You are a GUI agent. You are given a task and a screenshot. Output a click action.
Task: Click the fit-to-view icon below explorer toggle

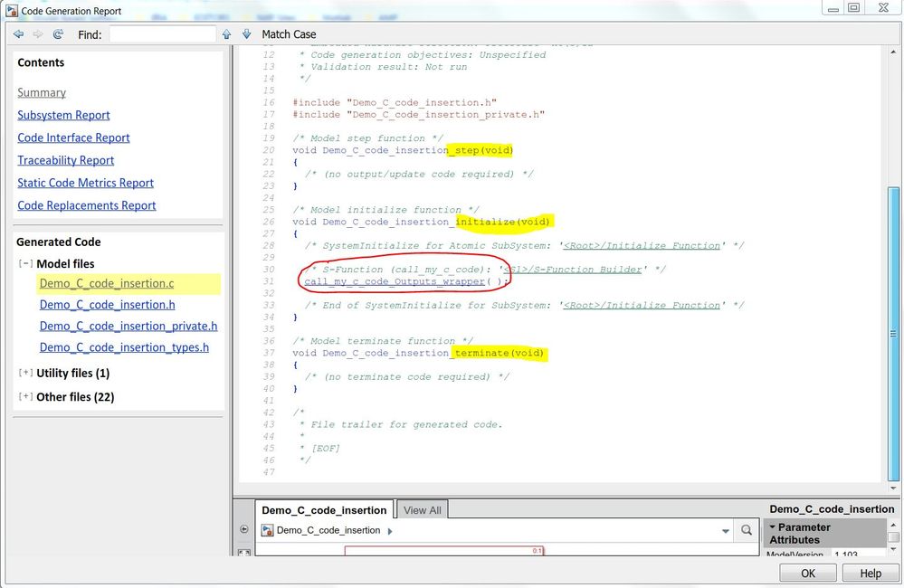[x=244, y=553]
